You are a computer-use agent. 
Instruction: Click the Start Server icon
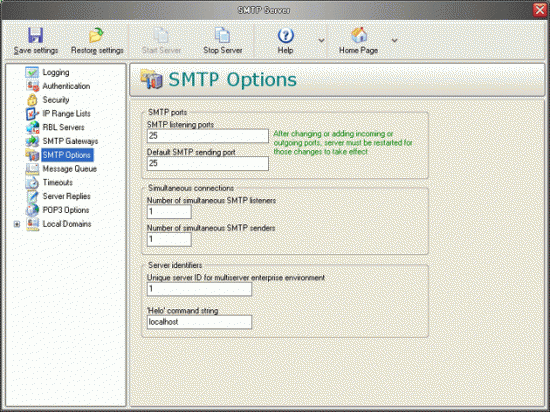161,35
